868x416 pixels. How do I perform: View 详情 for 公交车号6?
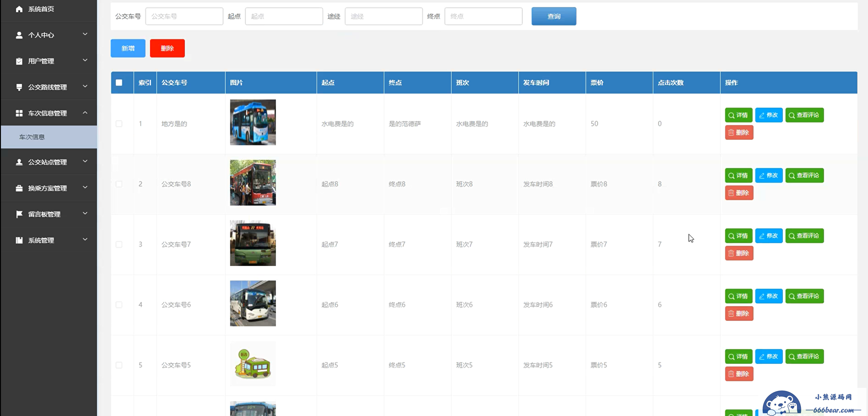tap(739, 296)
